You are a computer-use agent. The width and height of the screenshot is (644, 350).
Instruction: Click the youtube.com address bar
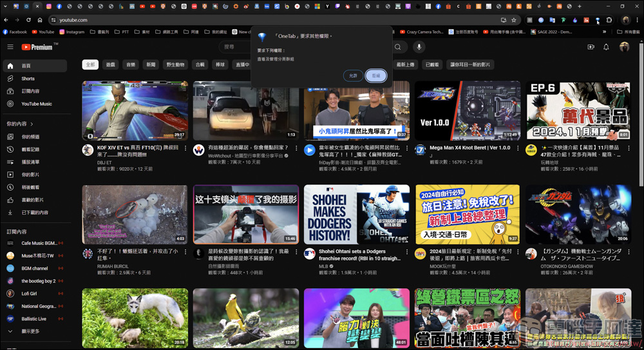284,20
